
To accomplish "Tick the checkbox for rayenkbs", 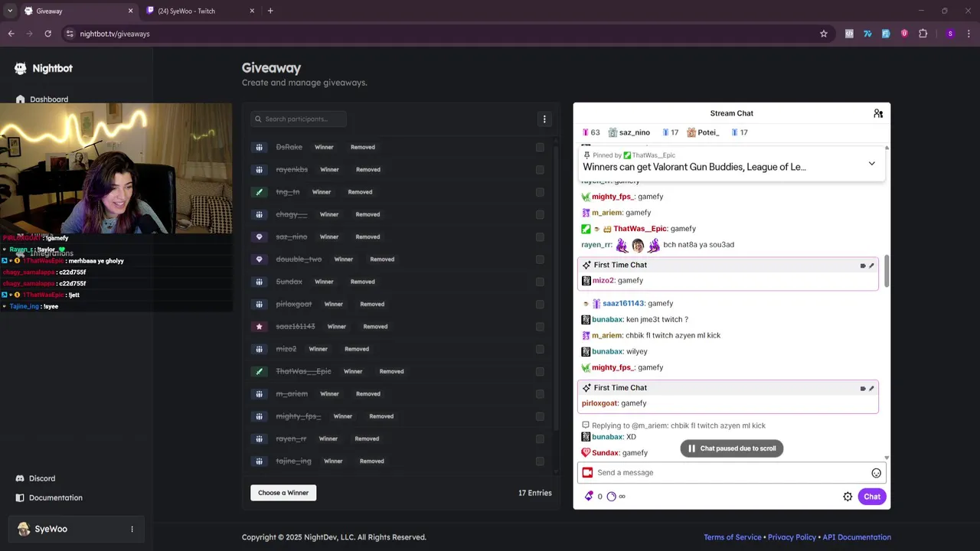I will pos(540,170).
